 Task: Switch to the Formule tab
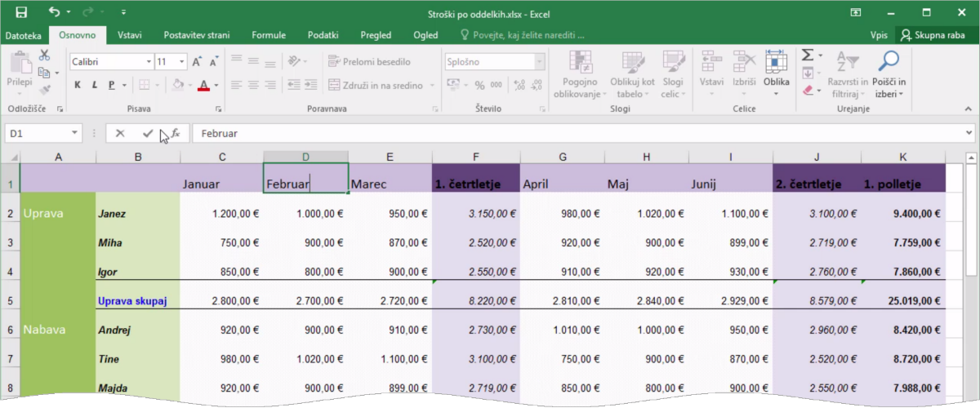click(269, 35)
